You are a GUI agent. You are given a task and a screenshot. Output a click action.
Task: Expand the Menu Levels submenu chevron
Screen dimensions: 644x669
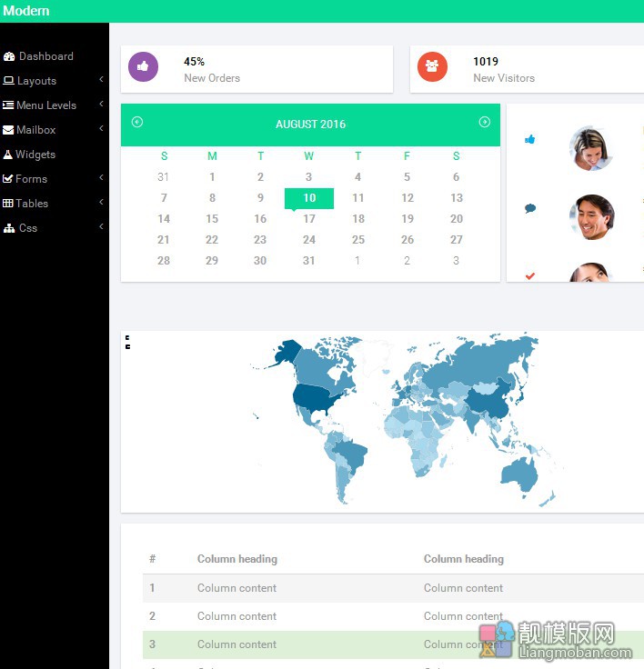click(101, 104)
